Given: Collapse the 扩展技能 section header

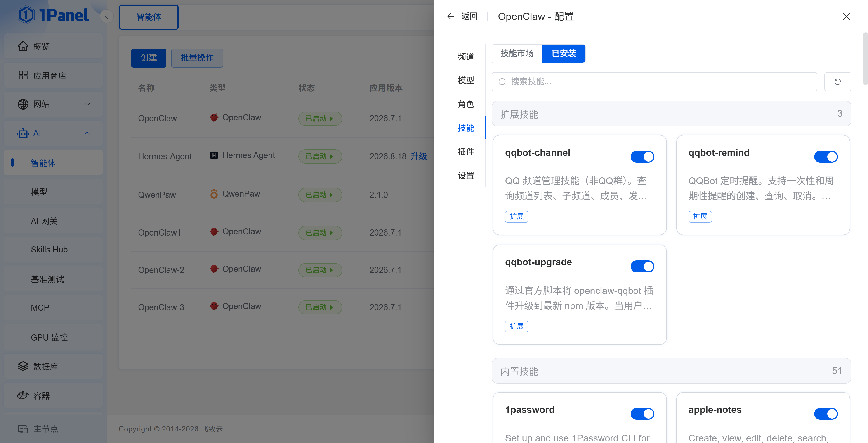Looking at the screenshot, I should tap(671, 114).
